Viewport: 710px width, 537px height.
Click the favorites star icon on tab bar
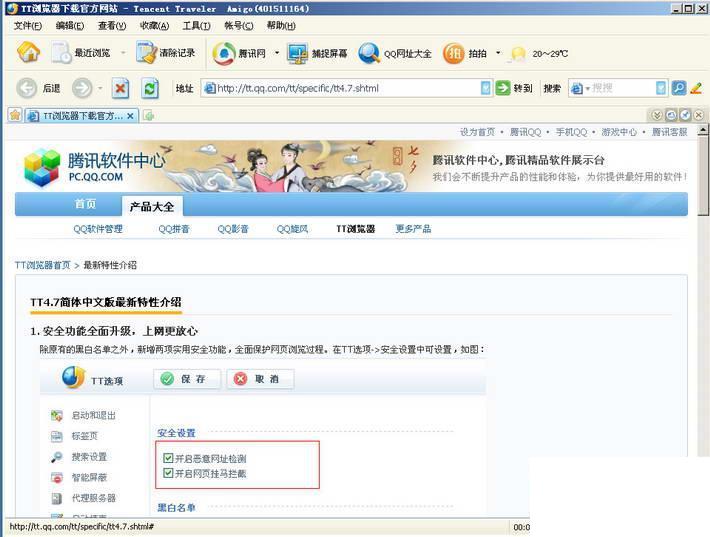pos(15,115)
